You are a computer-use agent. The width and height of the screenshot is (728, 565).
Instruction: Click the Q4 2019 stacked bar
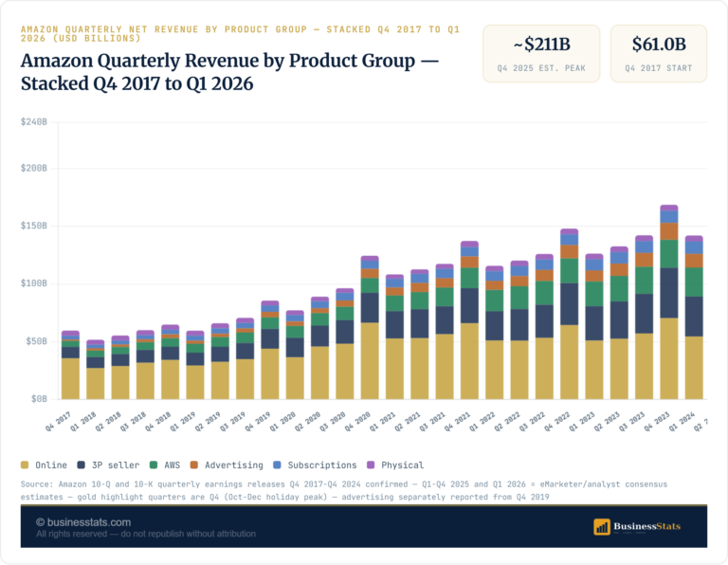270,350
